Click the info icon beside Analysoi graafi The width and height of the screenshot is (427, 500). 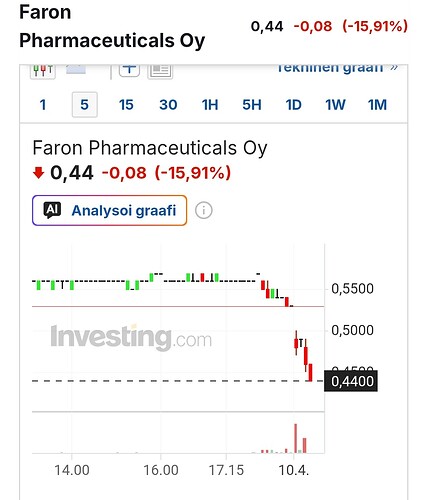click(204, 210)
